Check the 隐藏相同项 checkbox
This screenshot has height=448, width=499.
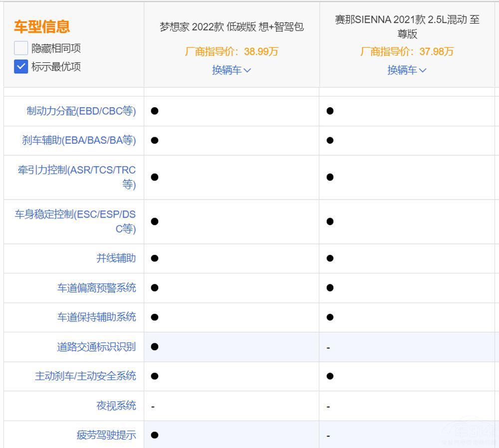[21, 48]
